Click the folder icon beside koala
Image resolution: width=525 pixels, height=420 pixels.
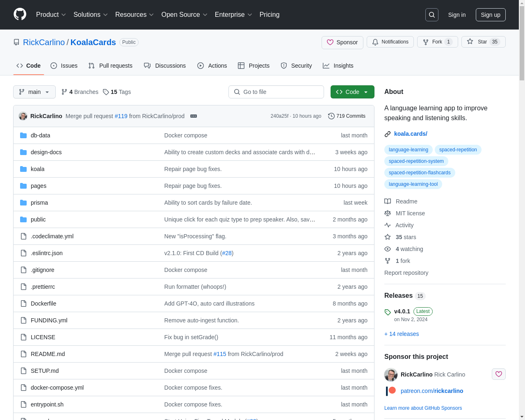23,169
